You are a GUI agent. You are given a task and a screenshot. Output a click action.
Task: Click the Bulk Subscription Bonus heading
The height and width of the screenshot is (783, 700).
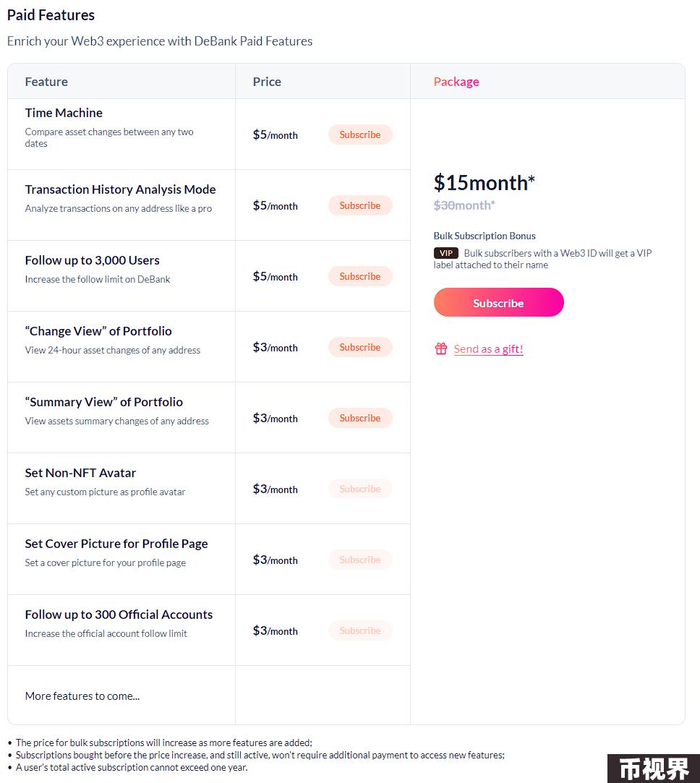coord(485,236)
